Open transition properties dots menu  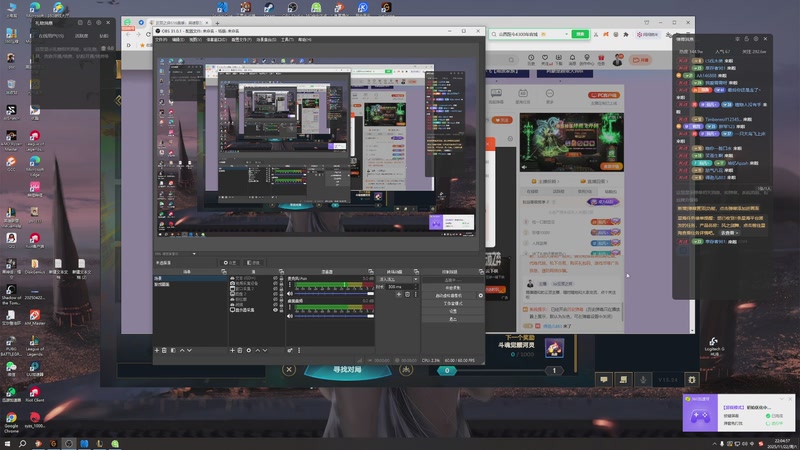click(x=415, y=294)
